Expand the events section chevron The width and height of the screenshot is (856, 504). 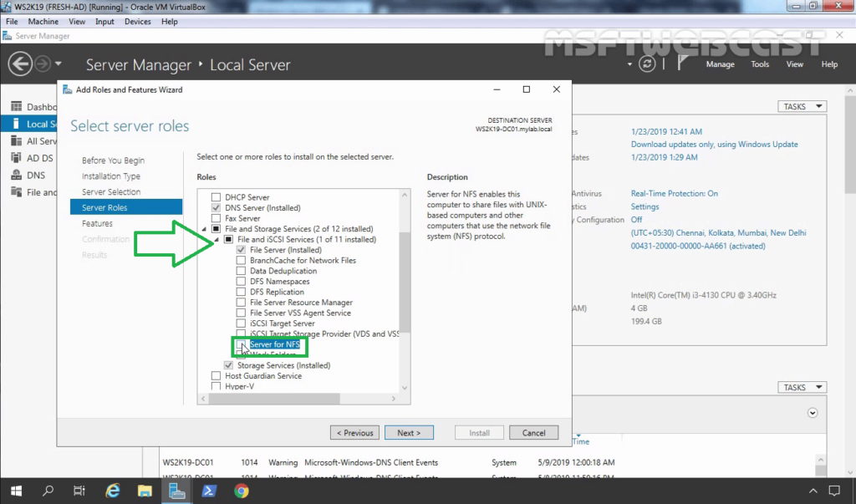(x=813, y=413)
